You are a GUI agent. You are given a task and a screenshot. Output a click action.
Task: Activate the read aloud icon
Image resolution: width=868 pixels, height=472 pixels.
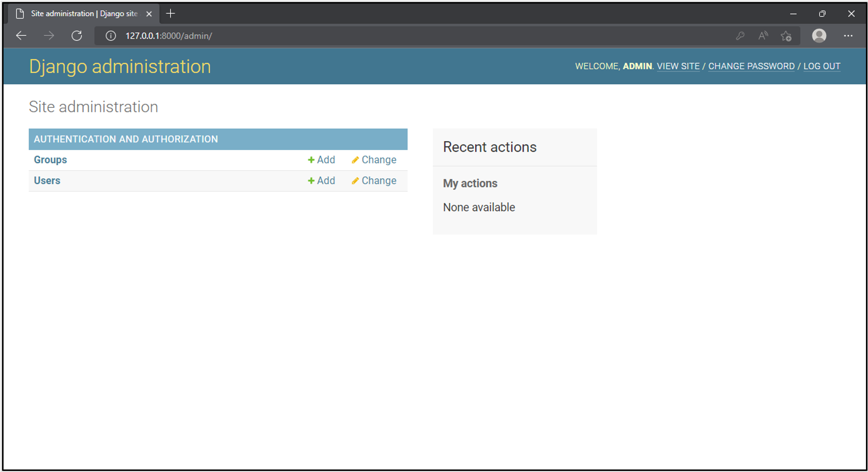(x=763, y=36)
